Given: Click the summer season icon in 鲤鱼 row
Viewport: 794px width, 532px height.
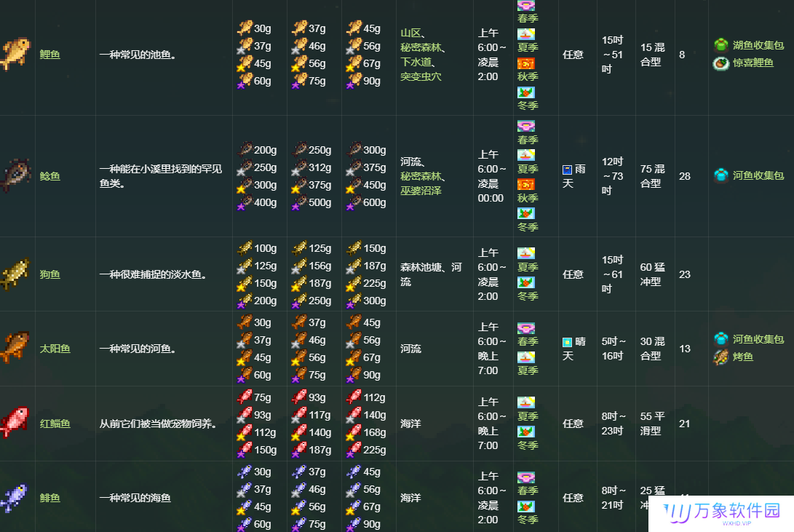Looking at the screenshot, I should click(x=526, y=34).
